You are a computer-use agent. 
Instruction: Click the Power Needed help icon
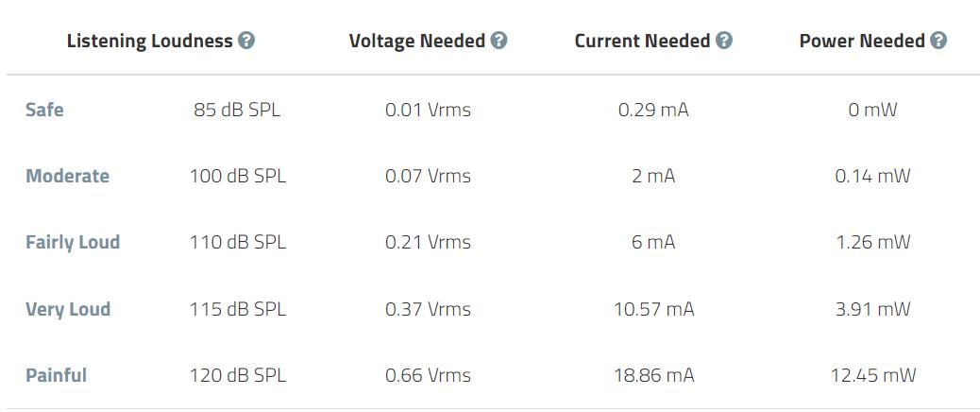(x=938, y=41)
